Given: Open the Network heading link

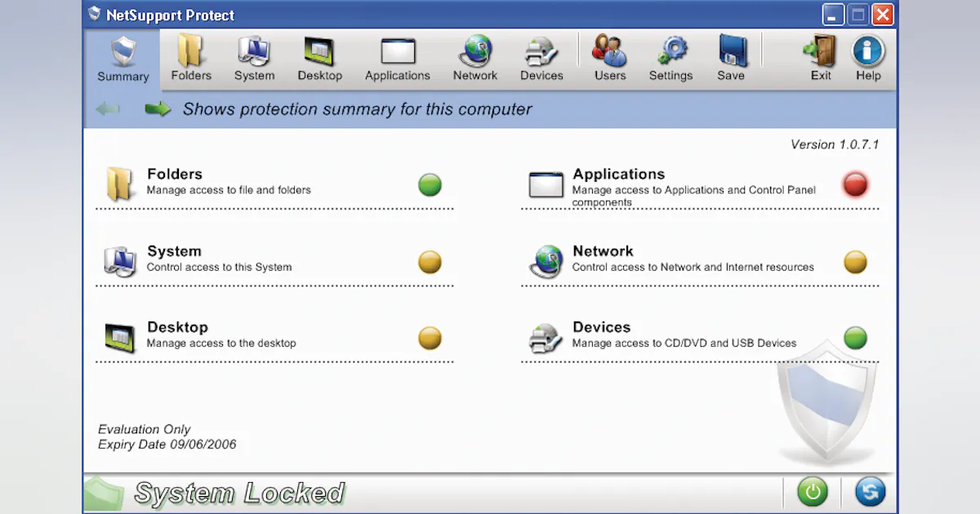Looking at the screenshot, I should pos(603,251).
